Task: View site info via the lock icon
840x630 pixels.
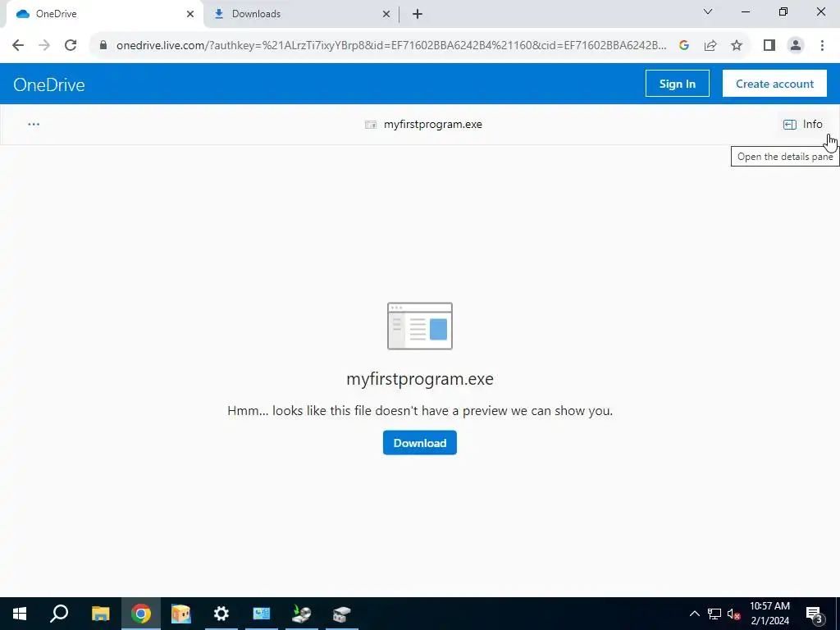Action: (103, 45)
